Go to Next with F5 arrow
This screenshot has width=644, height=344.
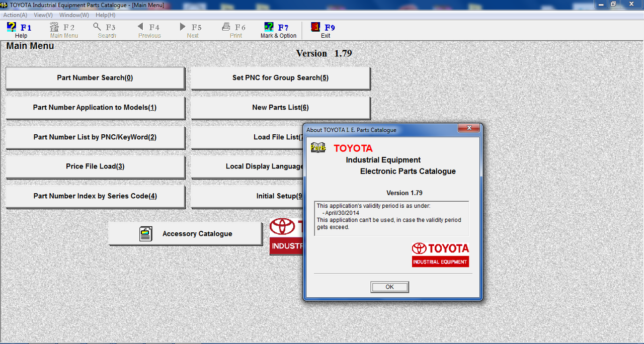click(183, 27)
